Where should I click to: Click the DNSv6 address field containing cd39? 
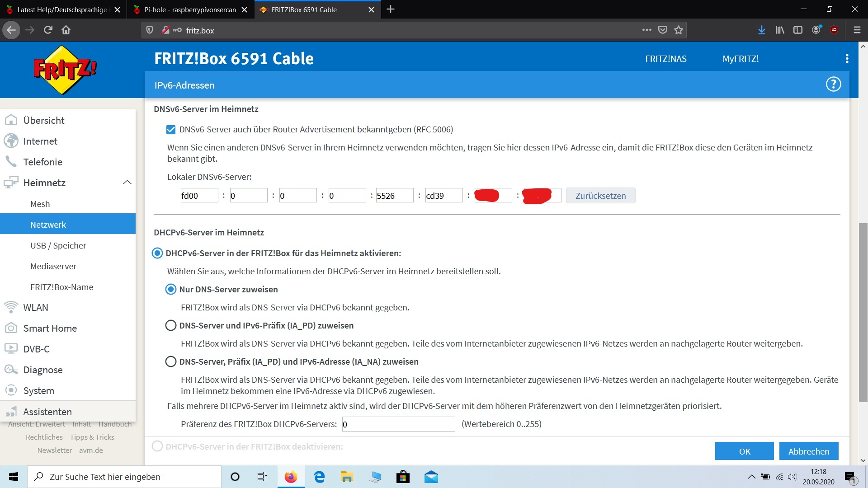444,196
